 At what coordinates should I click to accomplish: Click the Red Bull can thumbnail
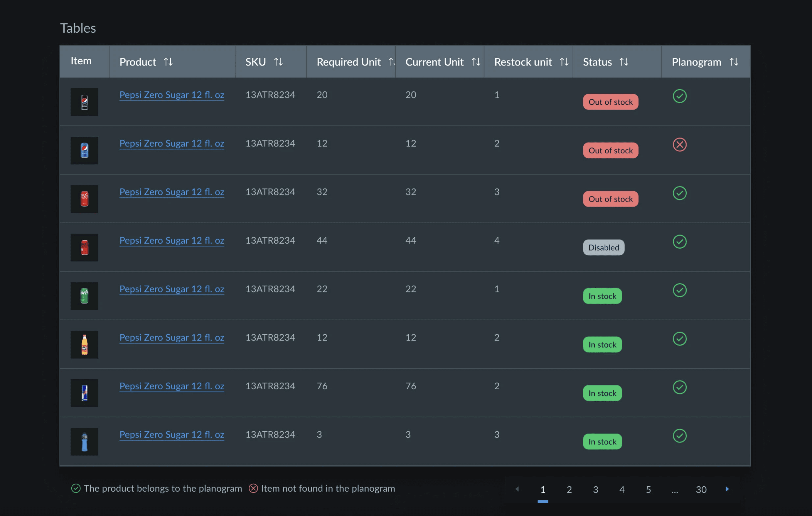pos(84,393)
